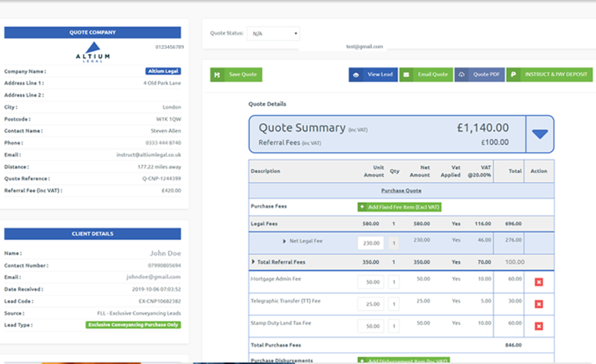Click the client name John Doe

(166, 253)
